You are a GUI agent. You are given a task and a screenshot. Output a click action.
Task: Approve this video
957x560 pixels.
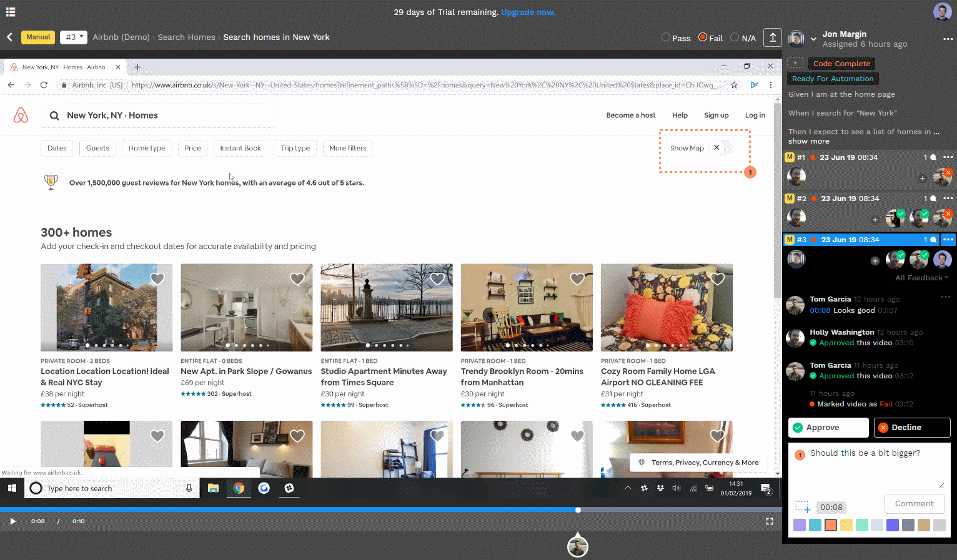click(x=828, y=428)
